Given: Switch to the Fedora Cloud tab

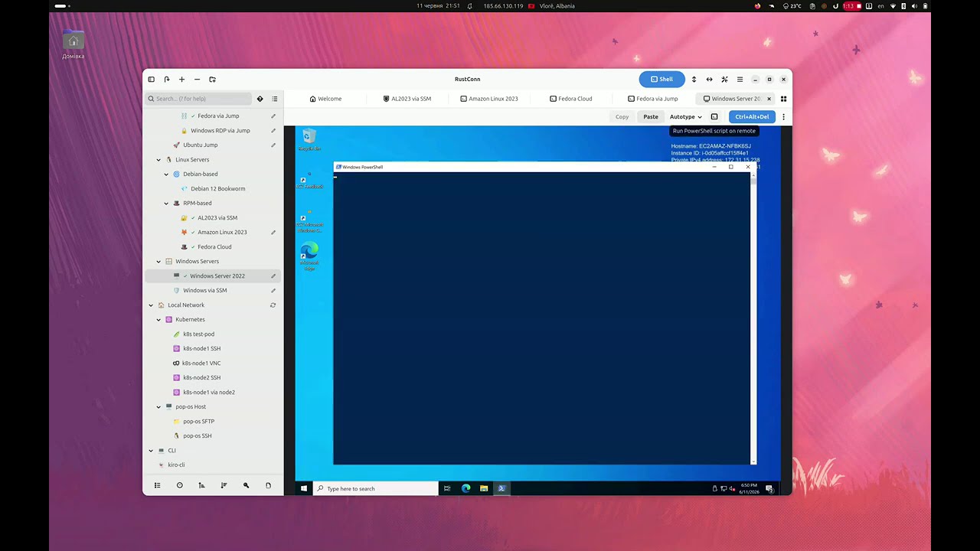Looking at the screenshot, I should [570, 99].
